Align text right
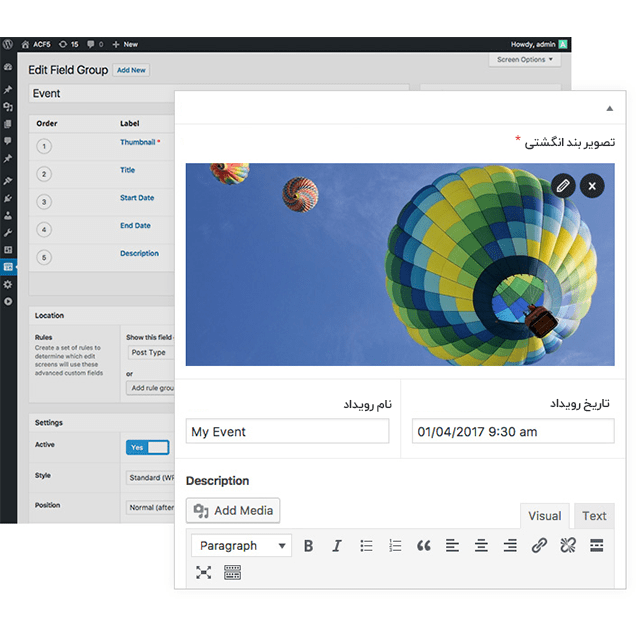This screenshot has width=640, height=640. click(510, 545)
